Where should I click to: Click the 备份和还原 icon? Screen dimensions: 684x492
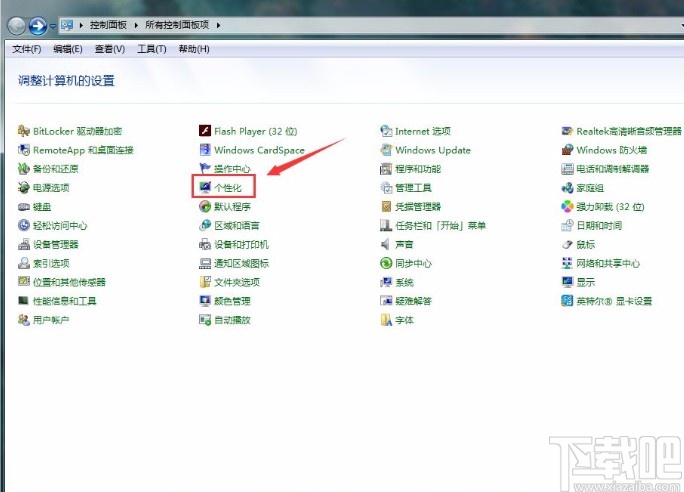pyautogui.click(x=24, y=169)
